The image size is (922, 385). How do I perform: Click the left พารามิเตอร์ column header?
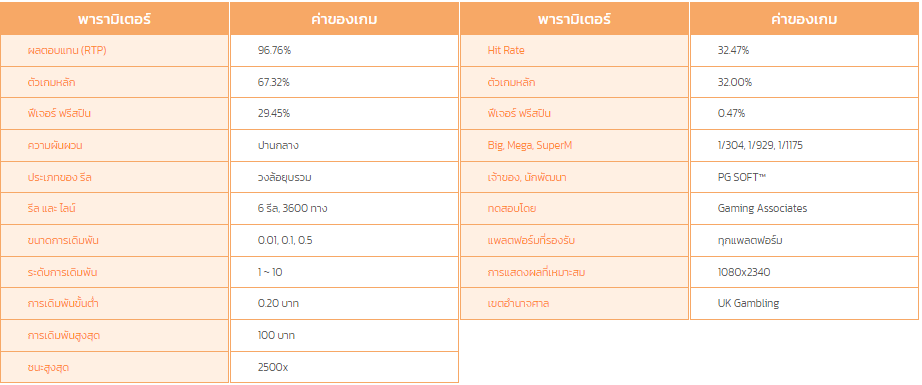(x=114, y=19)
